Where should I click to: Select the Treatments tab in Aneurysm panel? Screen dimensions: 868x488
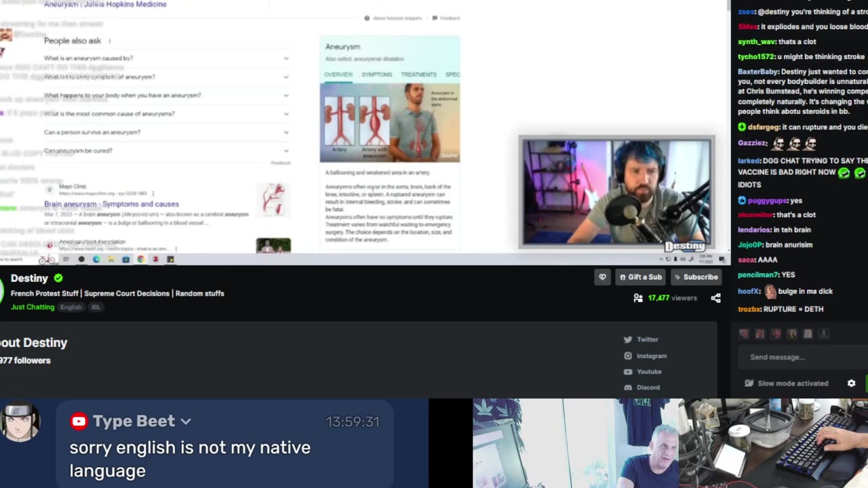click(x=418, y=75)
